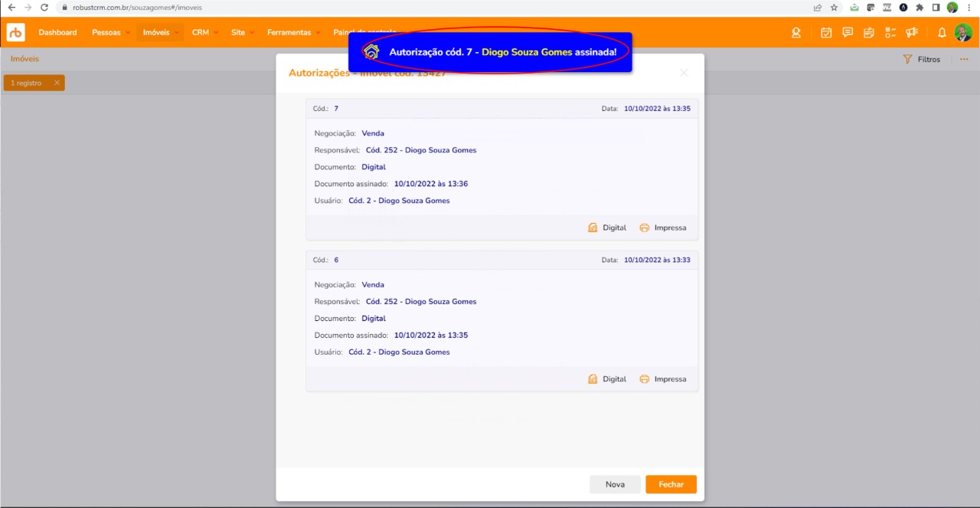Open Impressa version for authorization cód. 6

(662, 379)
